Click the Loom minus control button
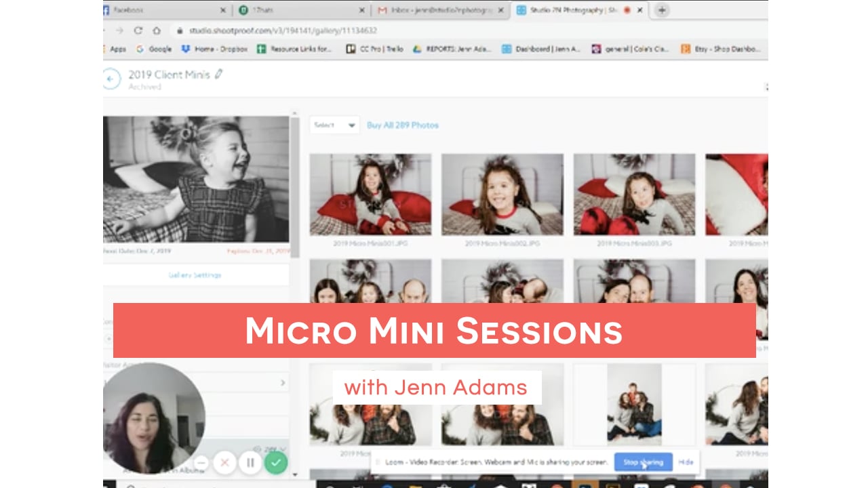Viewport: 868px width, 488px height. (201, 463)
